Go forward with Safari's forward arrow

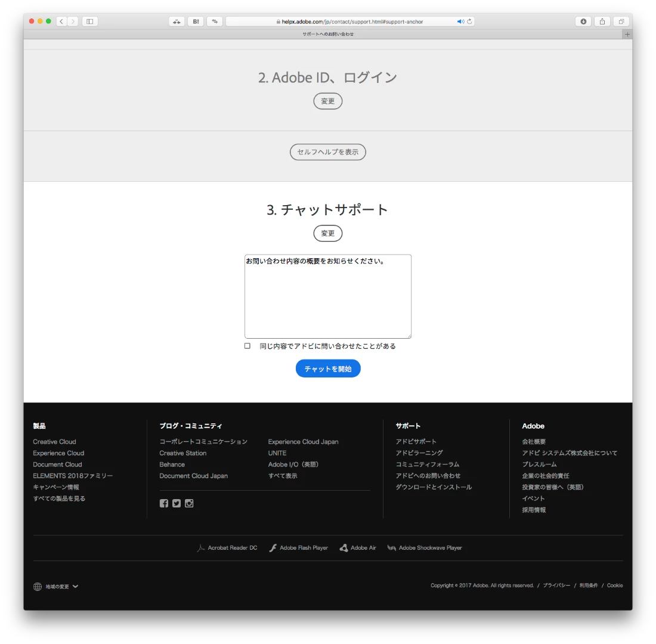tap(73, 21)
